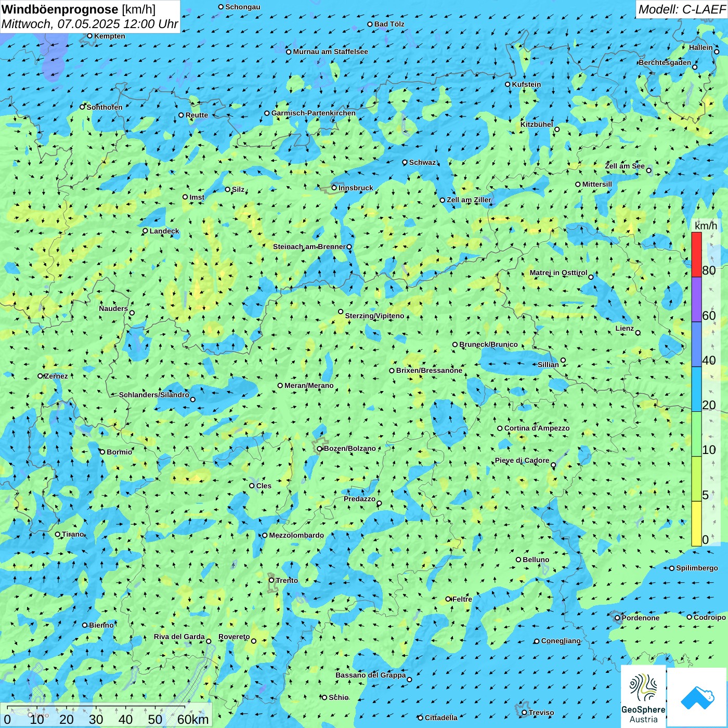Viewport: 728px width, 728px height.
Task: Select the red legend color band
Action: coord(696,254)
